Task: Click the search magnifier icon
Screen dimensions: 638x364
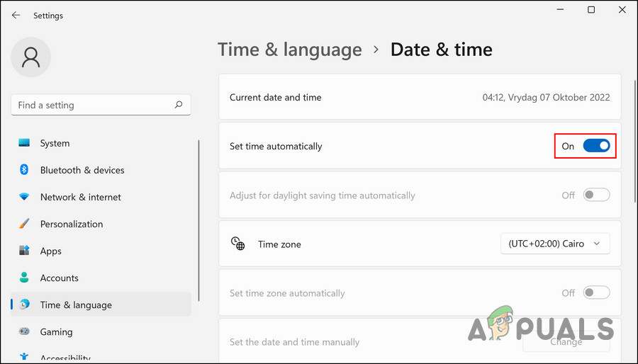Action: 179,105
